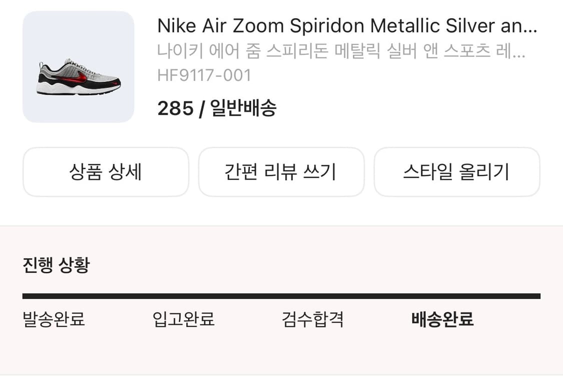
Task: Click the model number HF9117-001
Action: [x=206, y=75]
